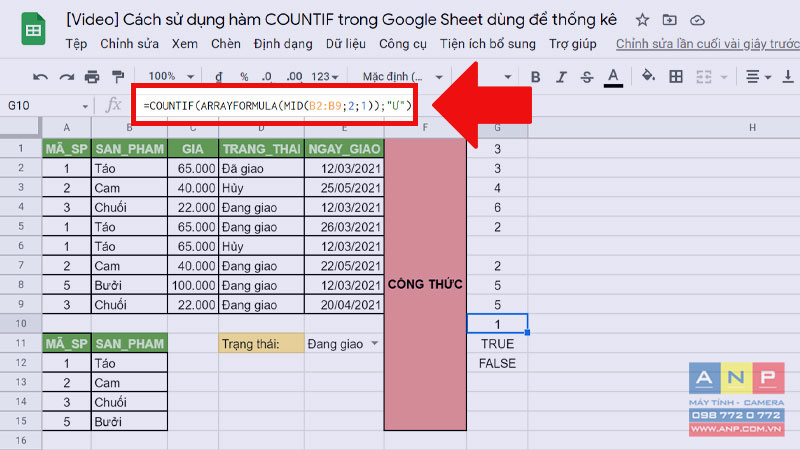The width and height of the screenshot is (800, 450).
Task: Format as currency with đ icon
Action: 218,77
